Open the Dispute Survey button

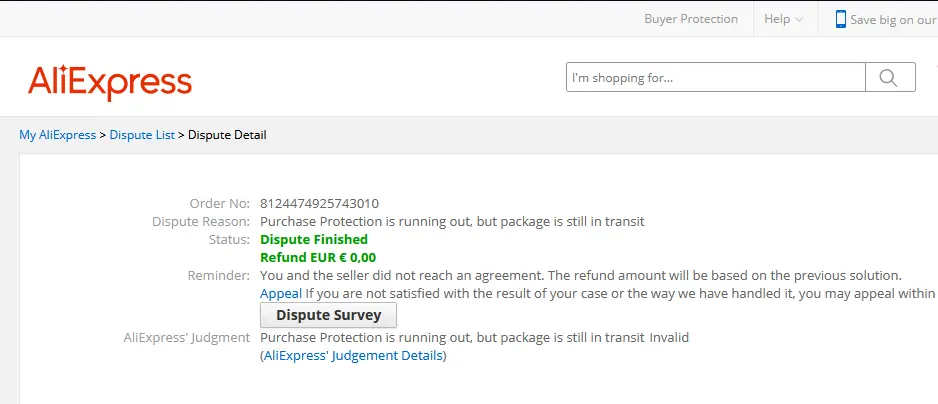(328, 315)
